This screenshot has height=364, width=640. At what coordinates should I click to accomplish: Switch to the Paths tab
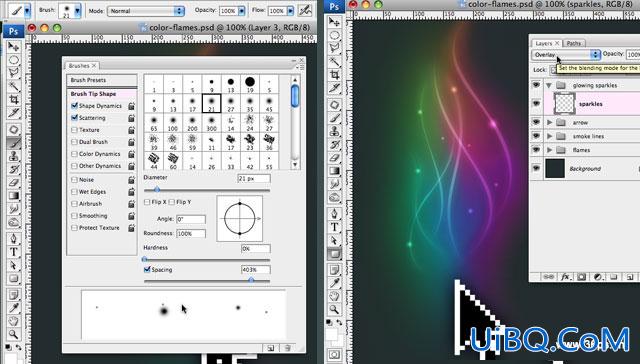click(573, 43)
